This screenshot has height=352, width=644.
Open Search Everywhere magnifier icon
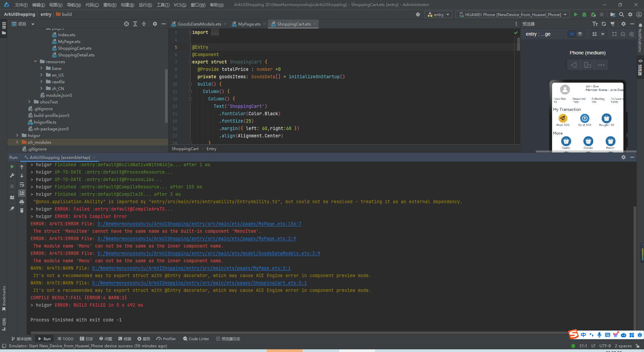(622, 14)
